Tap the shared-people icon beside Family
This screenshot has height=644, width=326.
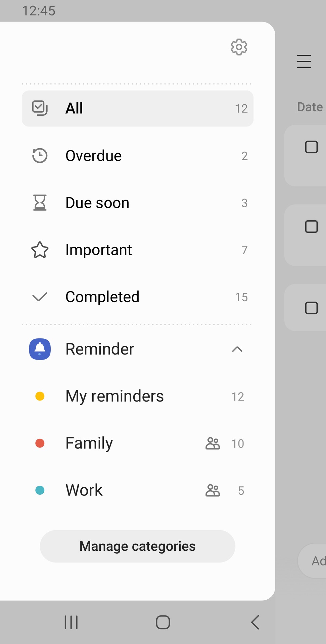coord(213,443)
